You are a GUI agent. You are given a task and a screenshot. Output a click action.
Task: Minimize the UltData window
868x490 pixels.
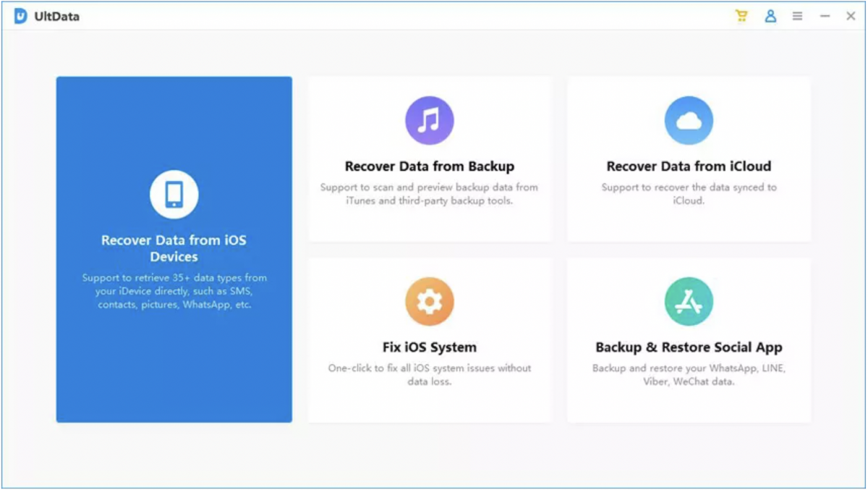(x=825, y=16)
